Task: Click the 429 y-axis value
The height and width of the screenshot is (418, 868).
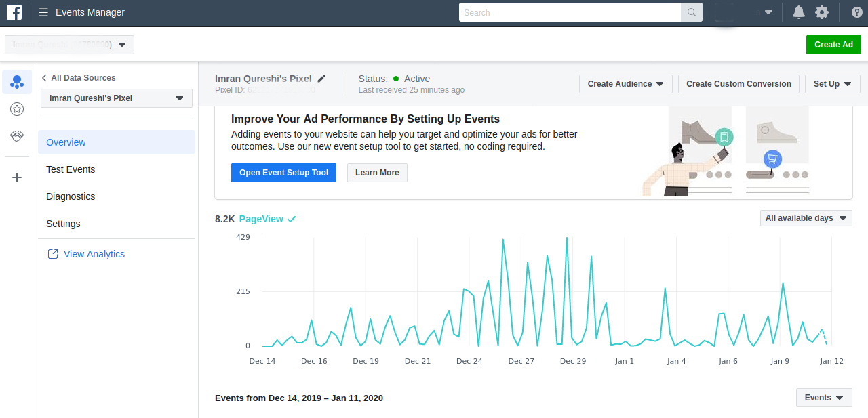Action: [243, 237]
